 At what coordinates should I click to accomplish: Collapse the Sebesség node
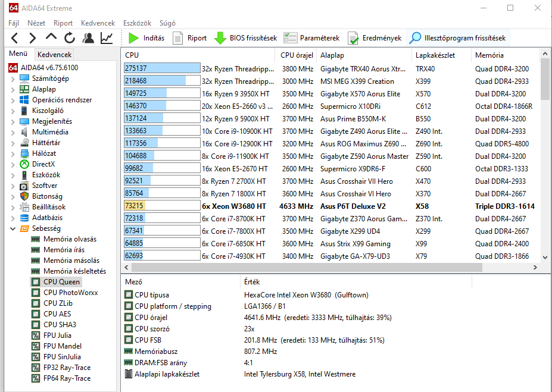tap(13, 229)
